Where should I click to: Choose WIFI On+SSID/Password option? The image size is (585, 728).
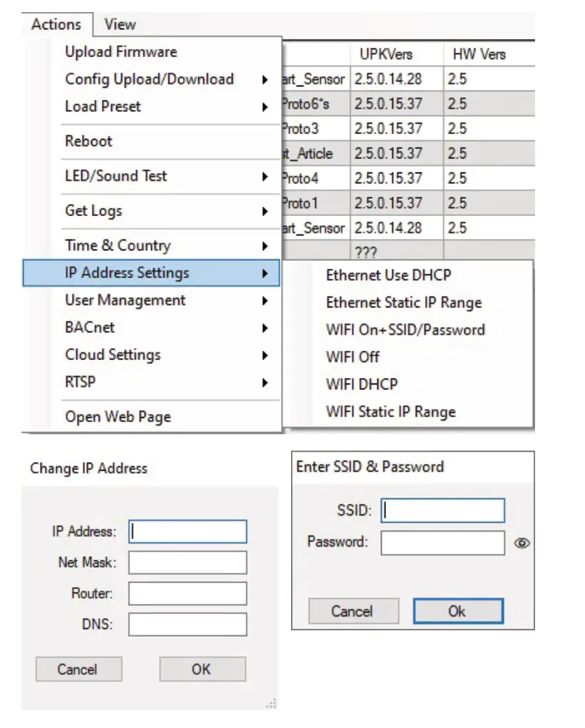coord(406,329)
